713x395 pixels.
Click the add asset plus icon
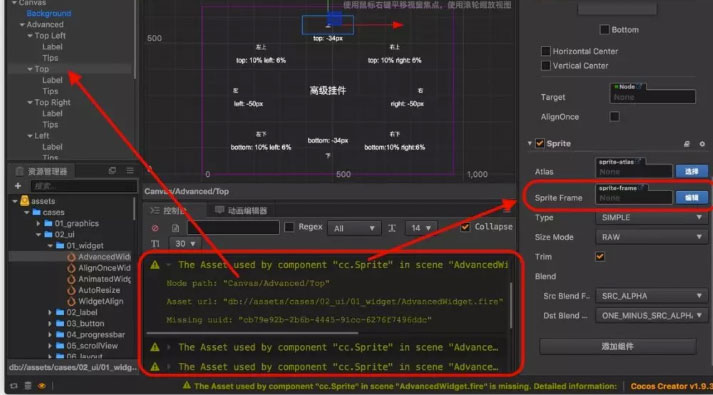[18, 185]
